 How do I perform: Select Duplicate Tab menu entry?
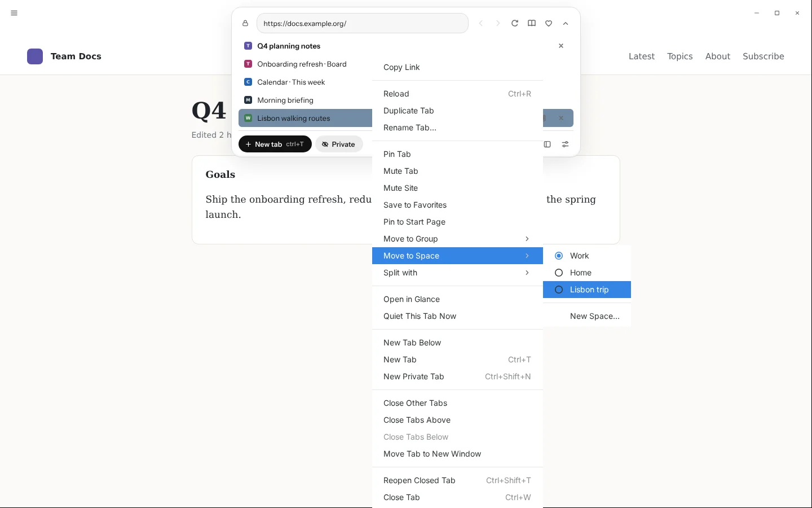[x=457, y=111]
